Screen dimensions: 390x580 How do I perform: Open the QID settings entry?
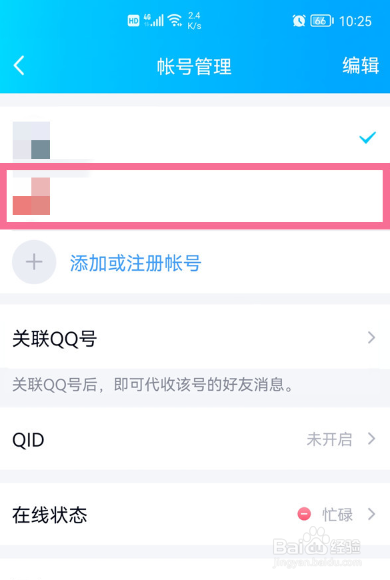coord(195,439)
